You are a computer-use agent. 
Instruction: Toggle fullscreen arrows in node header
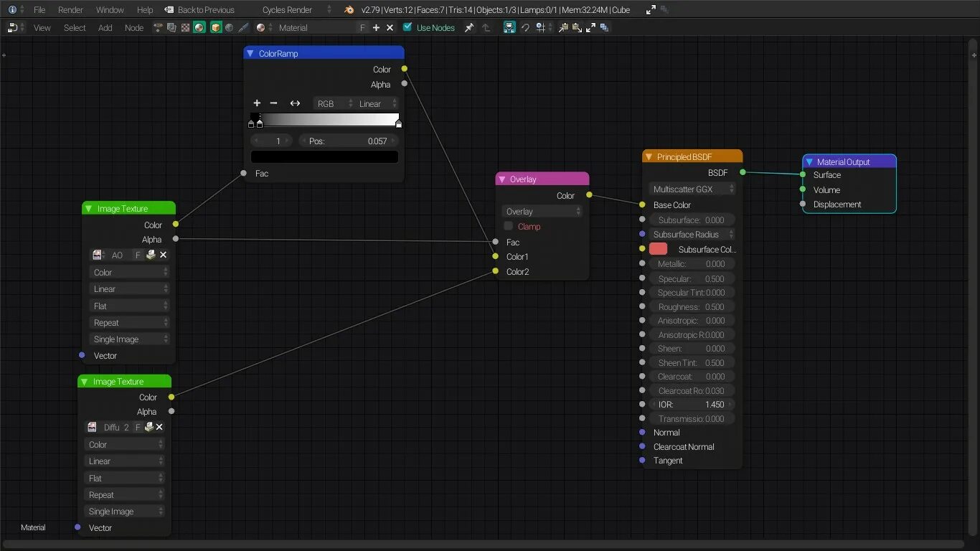point(590,28)
